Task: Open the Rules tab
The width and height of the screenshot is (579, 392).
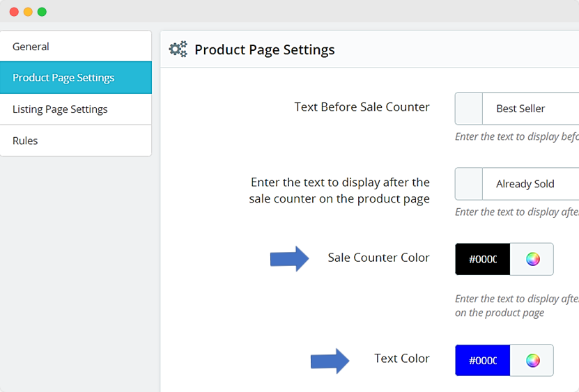Action: click(75, 141)
